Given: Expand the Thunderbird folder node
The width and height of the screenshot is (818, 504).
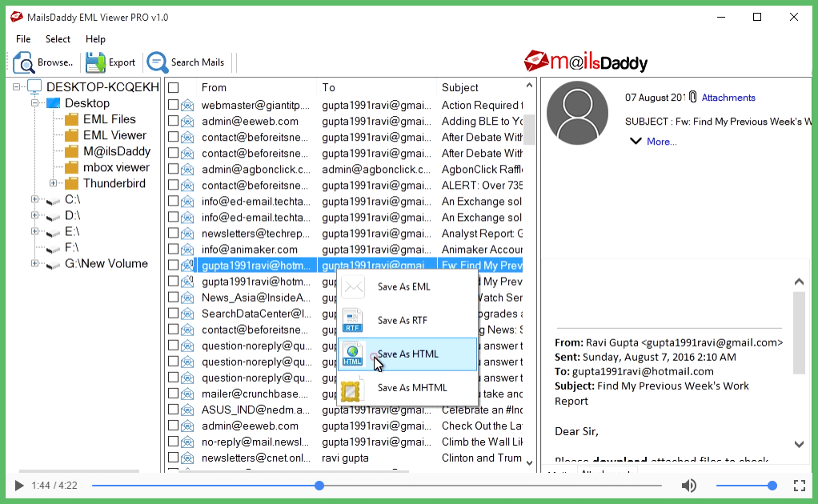Looking at the screenshot, I should (53, 183).
